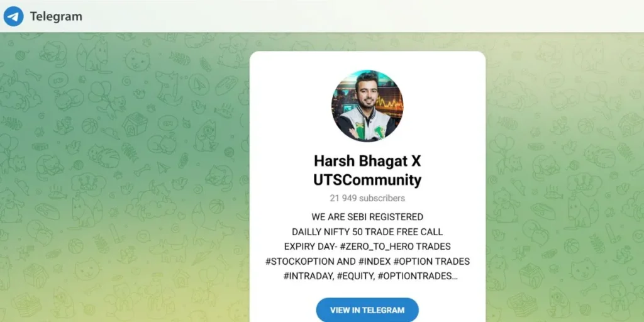Click the 21 949 subscribers count

point(367,198)
